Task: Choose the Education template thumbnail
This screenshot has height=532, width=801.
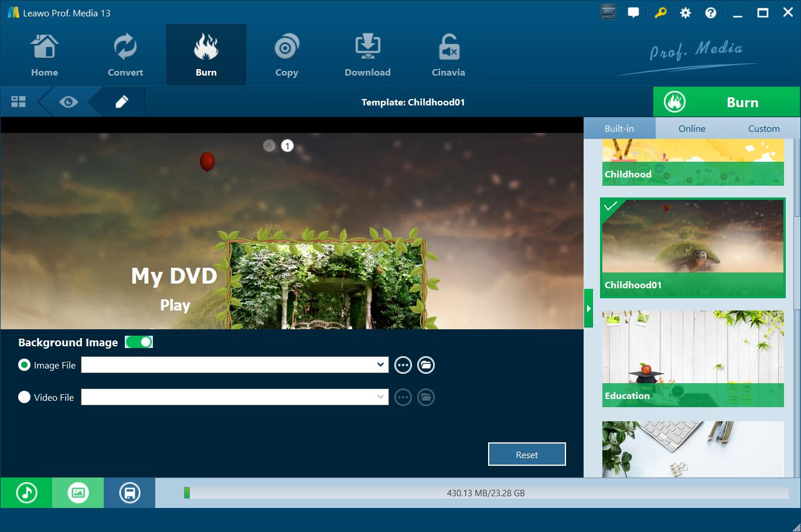Action: tap(693, 359)
